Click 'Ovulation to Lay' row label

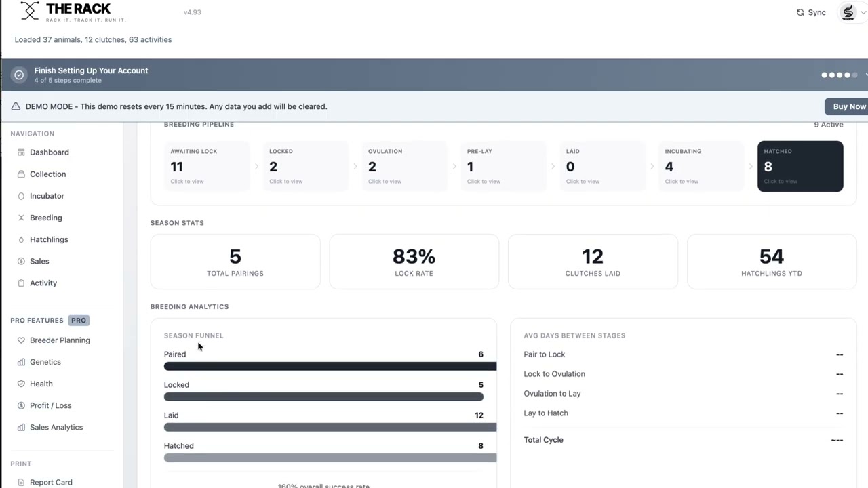(x=552, y=394)
